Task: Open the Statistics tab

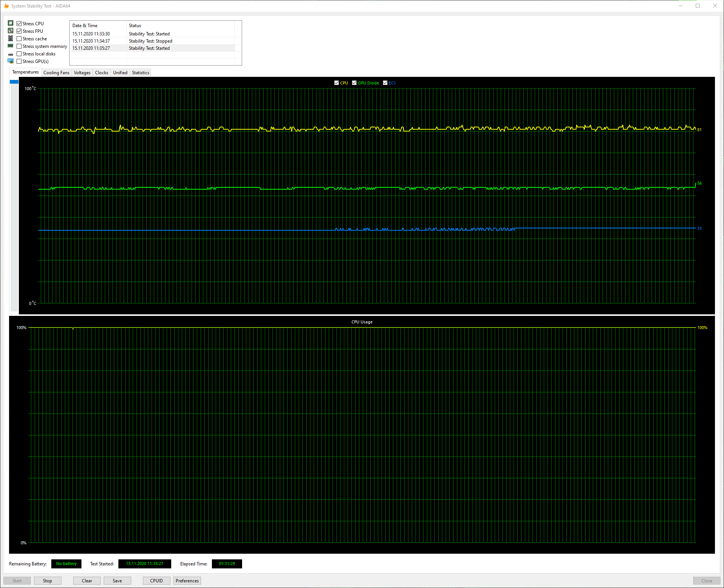Action: point(140,73)
